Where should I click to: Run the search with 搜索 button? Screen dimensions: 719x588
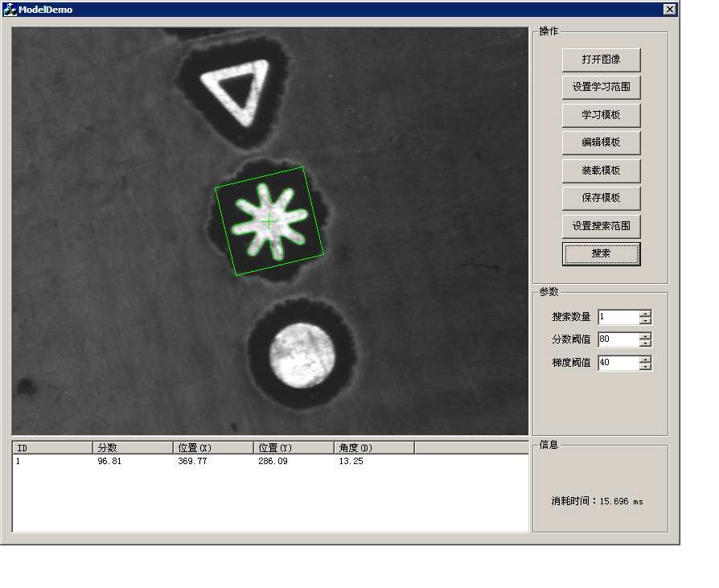tap(601, 253)
